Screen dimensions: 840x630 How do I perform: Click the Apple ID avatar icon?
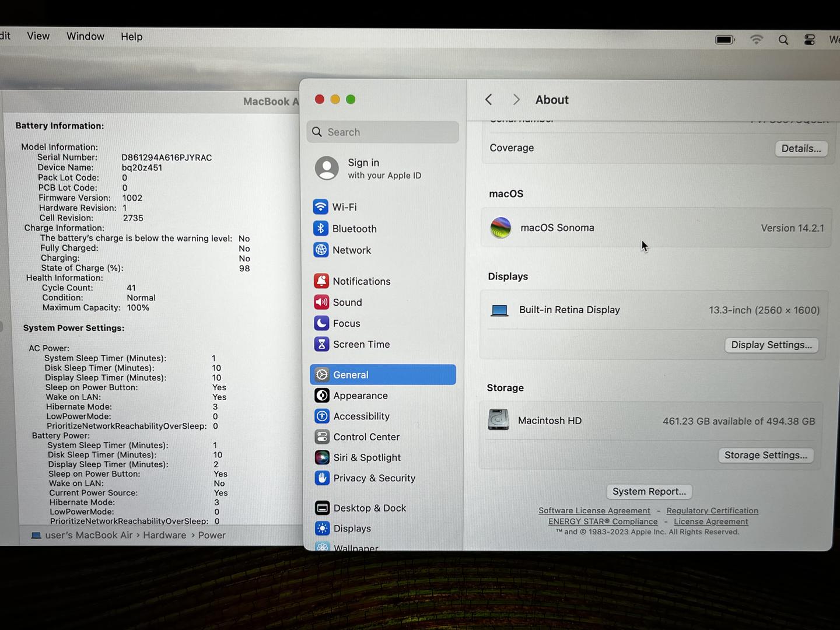click(x=327, y=168)
